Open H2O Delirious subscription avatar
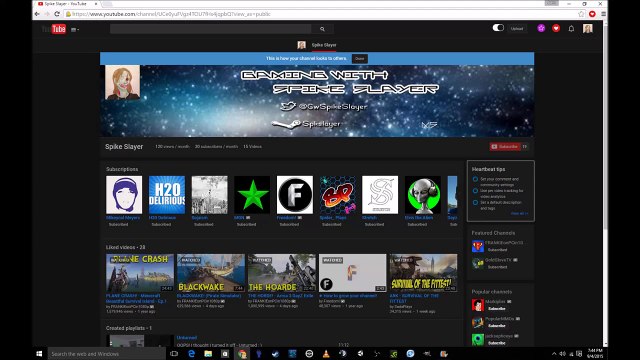640x360 pixels. 167,195
